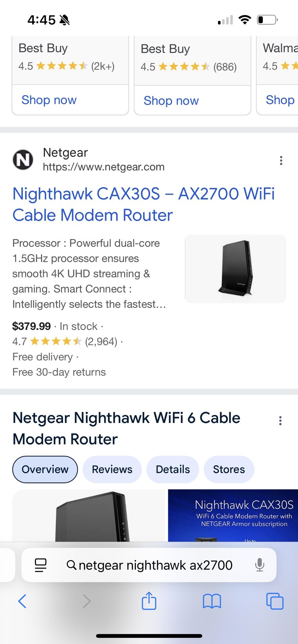Tap the Wi-Fi status icon
This screenshot has width=298, height=644.
point(245,19)
